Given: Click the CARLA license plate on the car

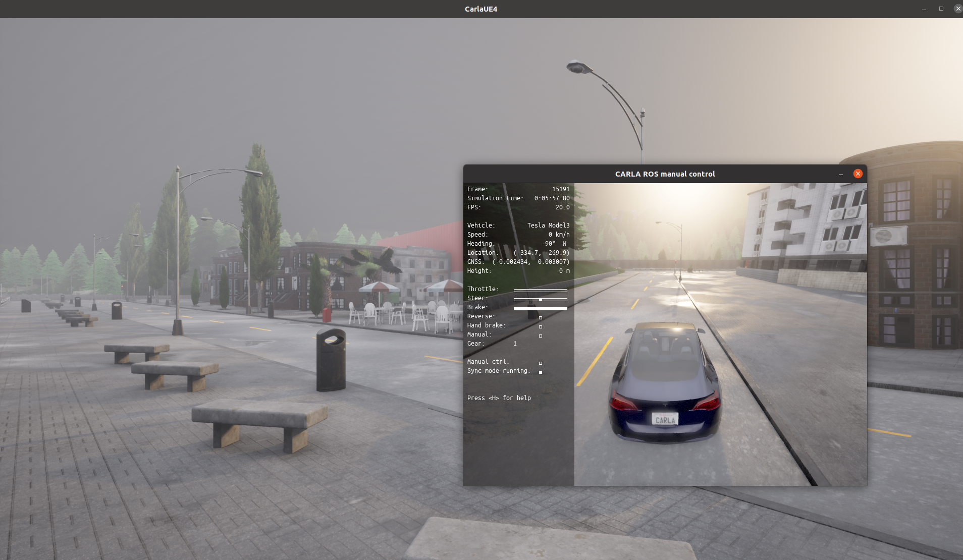Looking at the screenshot, I should (x=665, y=420).
